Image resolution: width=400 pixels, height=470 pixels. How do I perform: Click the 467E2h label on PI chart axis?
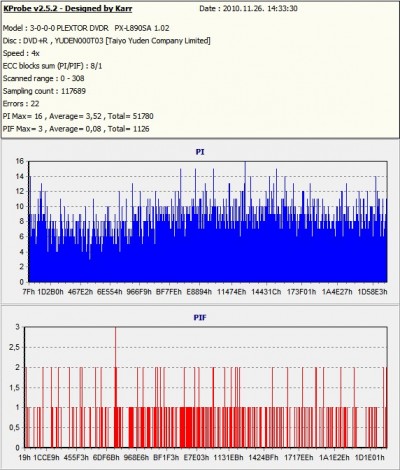[80, 292]
